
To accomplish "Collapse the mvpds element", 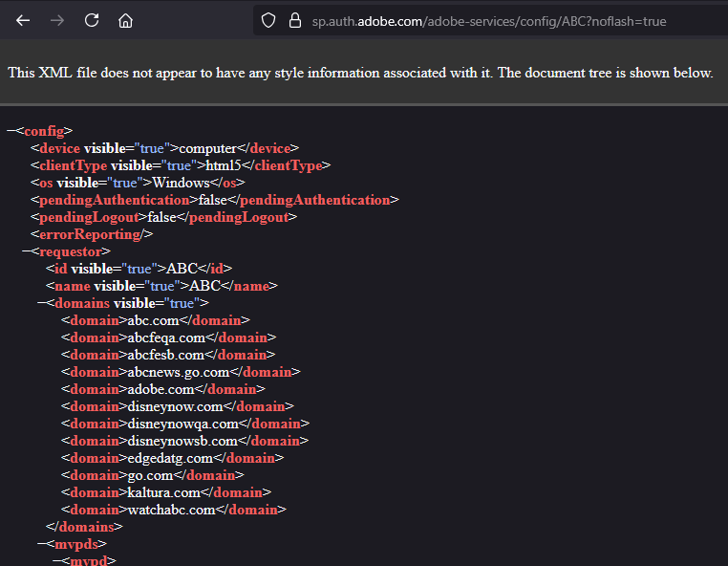I will [x=41, y=544].
